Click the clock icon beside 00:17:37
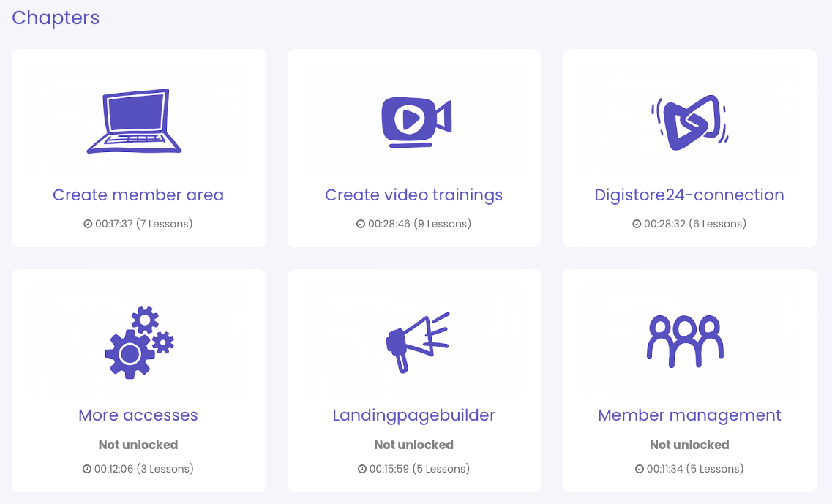Image resolution: width=832 pixels, height=504 pixels. (88, 224)
